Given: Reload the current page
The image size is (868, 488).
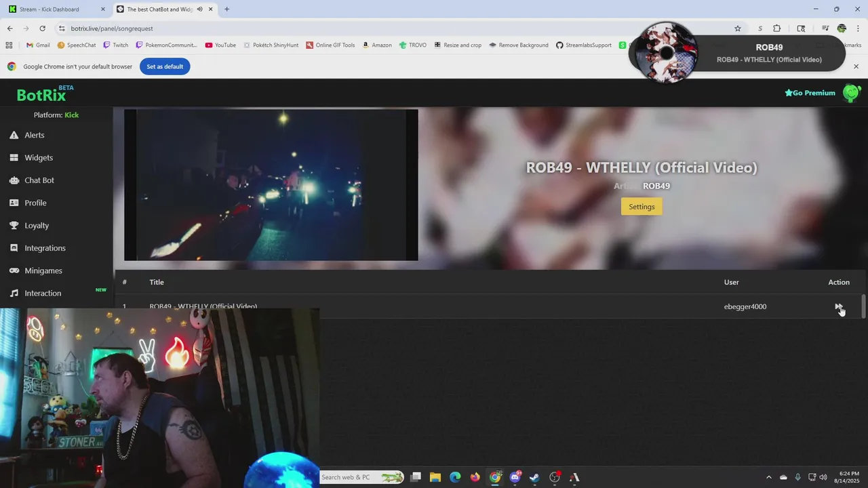Looking at the screenshot, I should [x=42, y=28].
